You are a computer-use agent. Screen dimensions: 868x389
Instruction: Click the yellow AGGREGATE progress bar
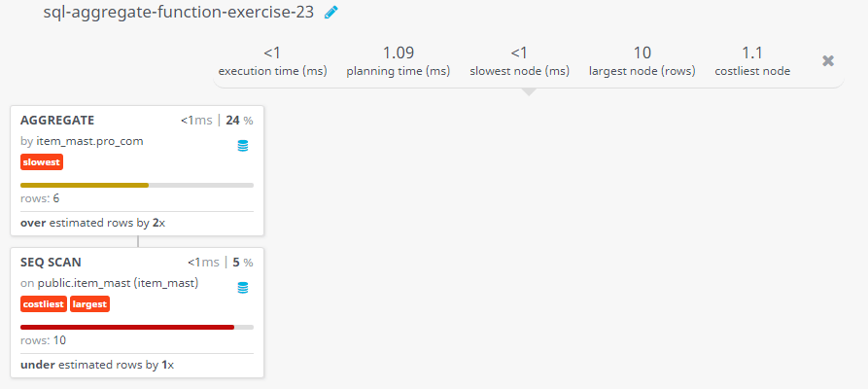85,185
